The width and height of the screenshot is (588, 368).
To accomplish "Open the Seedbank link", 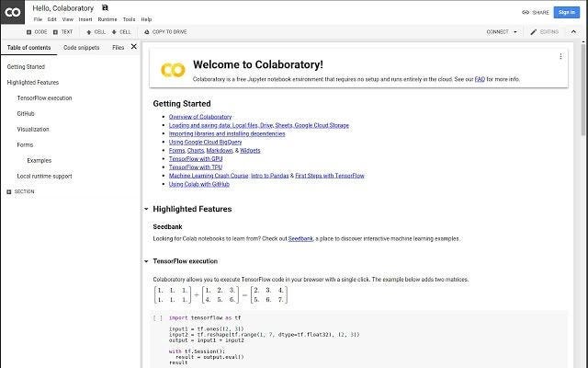I will 300,239.
